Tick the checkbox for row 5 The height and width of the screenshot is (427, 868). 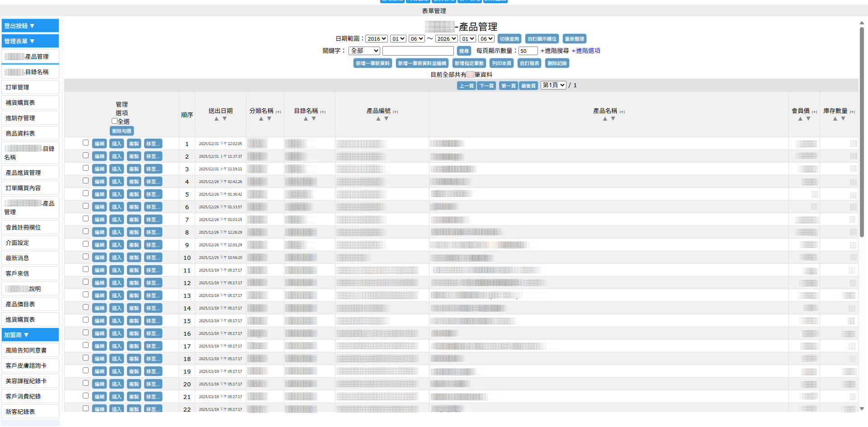[x=85, y=193]
